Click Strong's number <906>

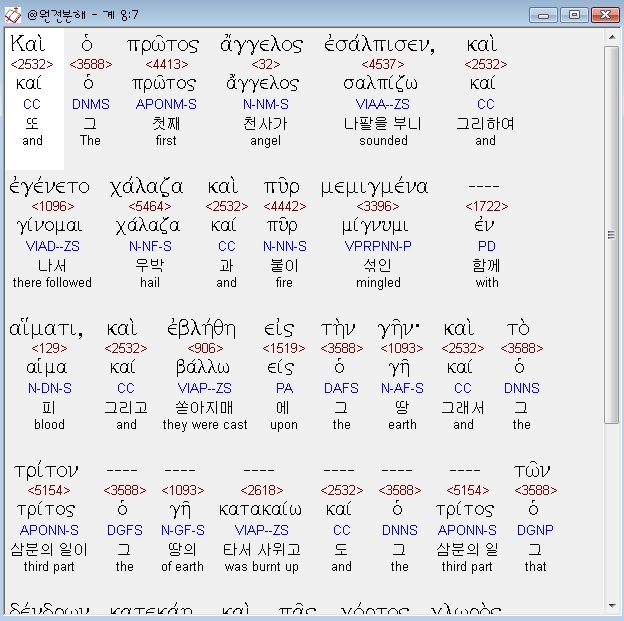(x=205, y=348)
